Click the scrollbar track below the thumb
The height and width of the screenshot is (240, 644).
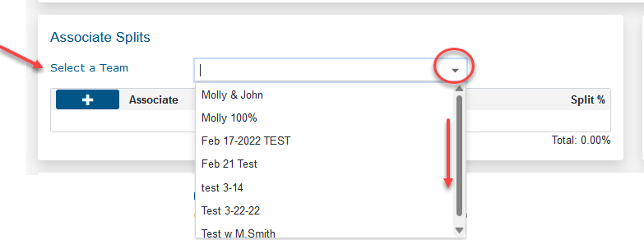pyautogui.click(x=459, y=221)
